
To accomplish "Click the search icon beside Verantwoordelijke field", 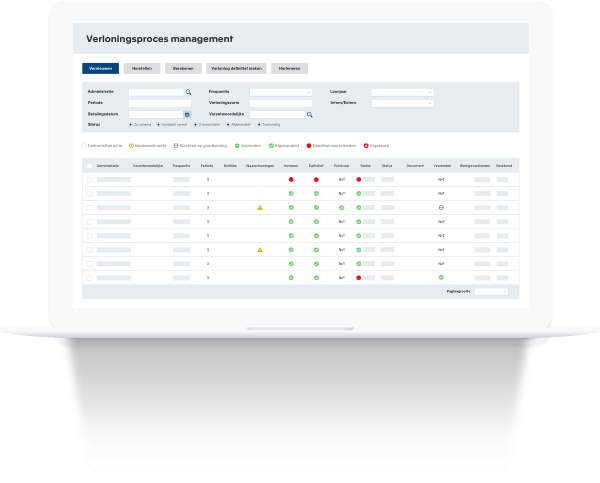I will [309, 114].
